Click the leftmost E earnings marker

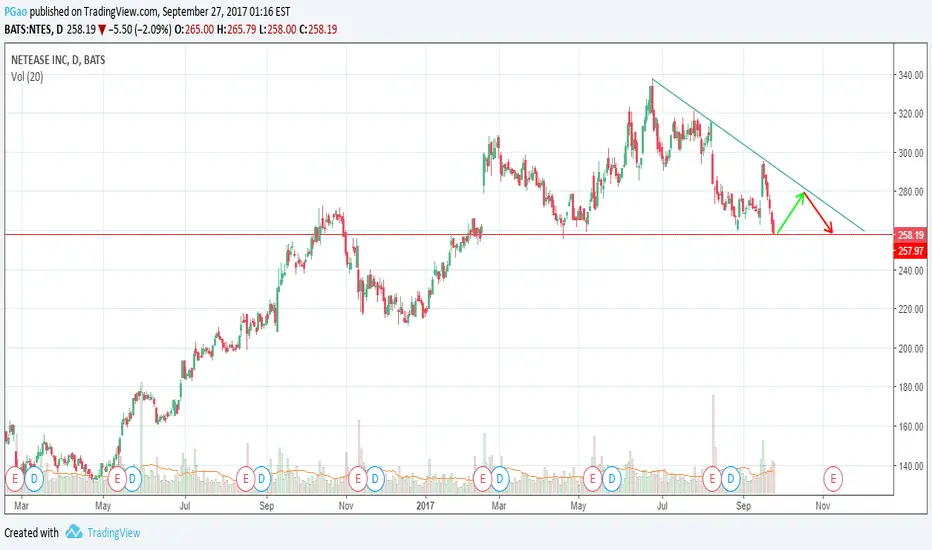point(15,479)
